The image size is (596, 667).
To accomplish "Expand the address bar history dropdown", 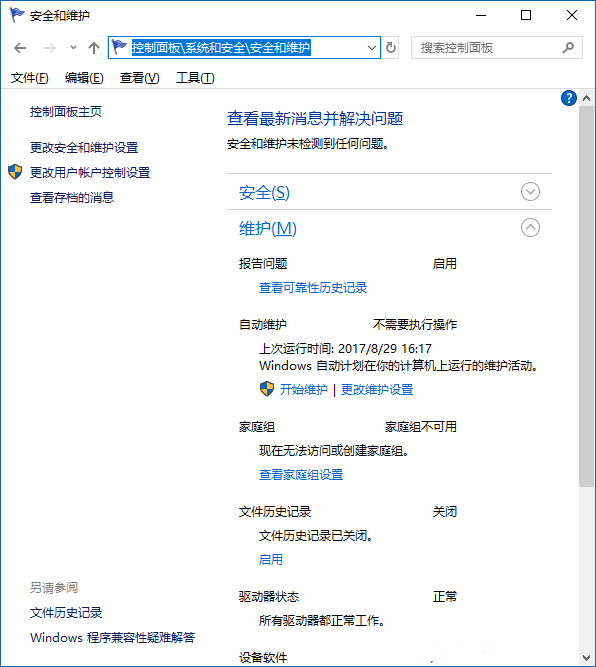I will tap(372, 48).
